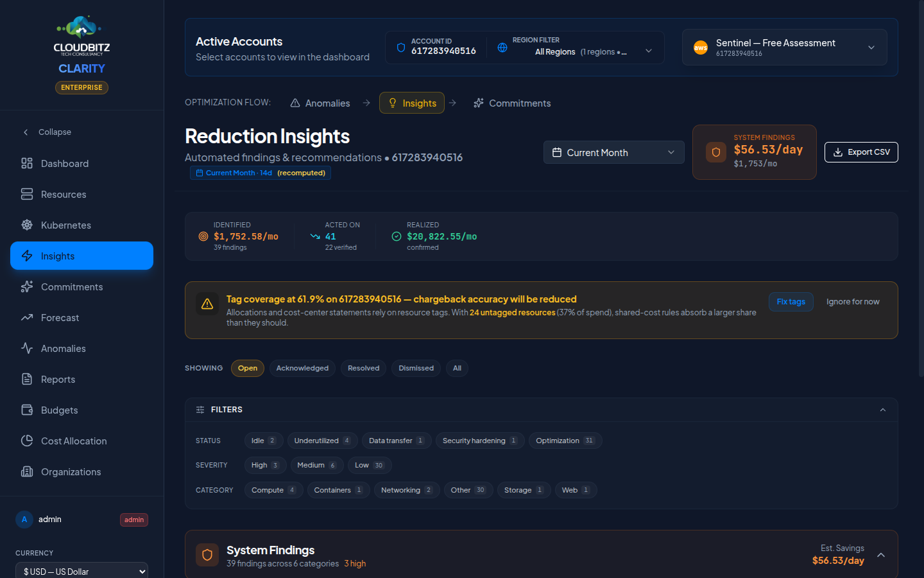The width and height of the screenshot is (924, 578).
Task: Toggle the Security hardening status filter
Action: (x=480, y=441)
